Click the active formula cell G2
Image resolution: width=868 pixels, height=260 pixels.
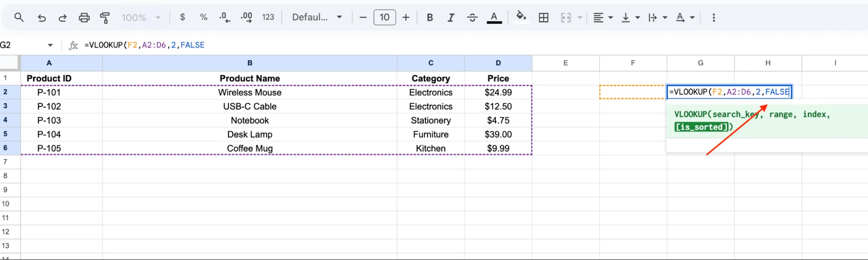(x=729, y=92)
